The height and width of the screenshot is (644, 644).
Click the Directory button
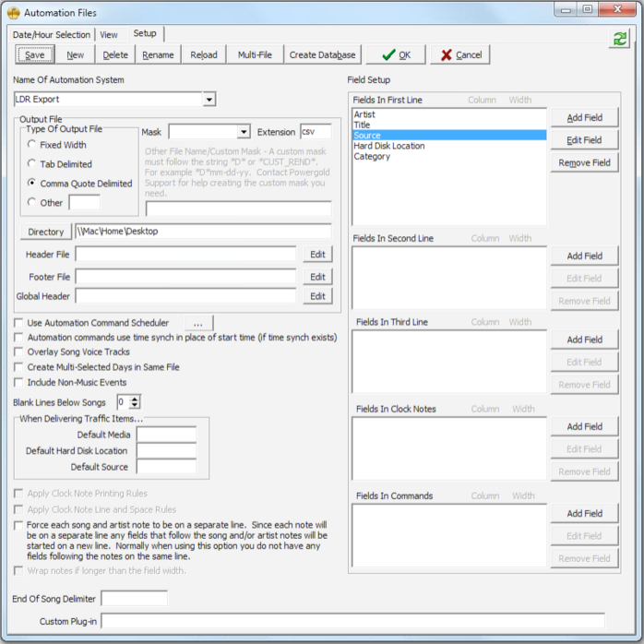pos(45,232)
